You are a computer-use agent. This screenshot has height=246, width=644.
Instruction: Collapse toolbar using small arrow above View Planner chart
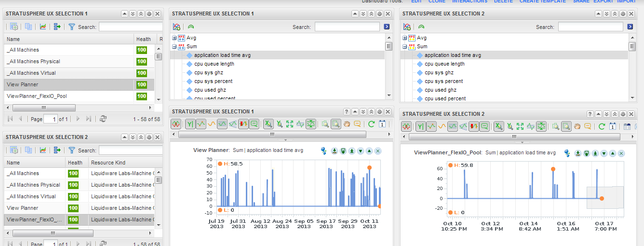(285, 140)
